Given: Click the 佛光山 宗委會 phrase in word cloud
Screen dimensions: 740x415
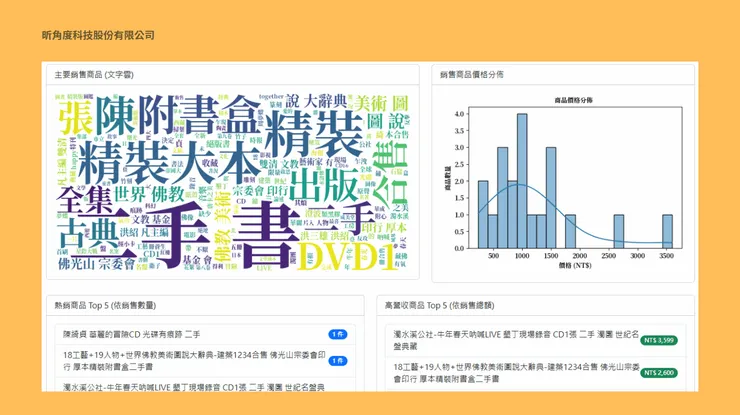Looking at the screenshot, I should click(96, 264).
